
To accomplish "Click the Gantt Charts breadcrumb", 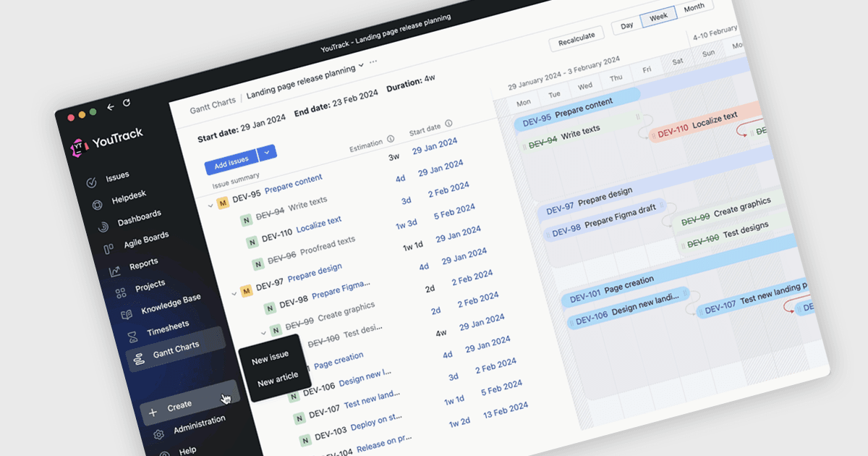I will [x=213, y=106].
